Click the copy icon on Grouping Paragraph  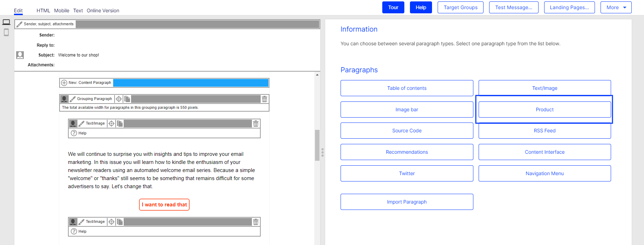click(x=127, y=99)
